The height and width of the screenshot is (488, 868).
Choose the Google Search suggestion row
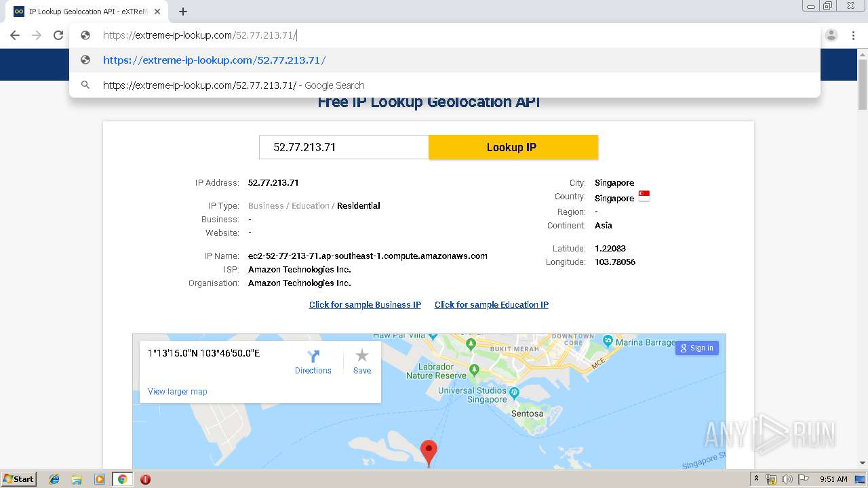click(444, 85)
